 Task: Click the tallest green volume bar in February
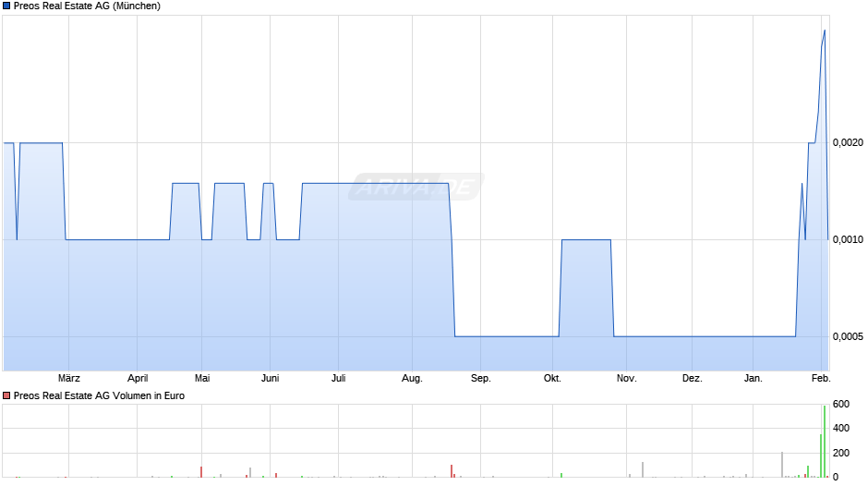tap(825, 442)
